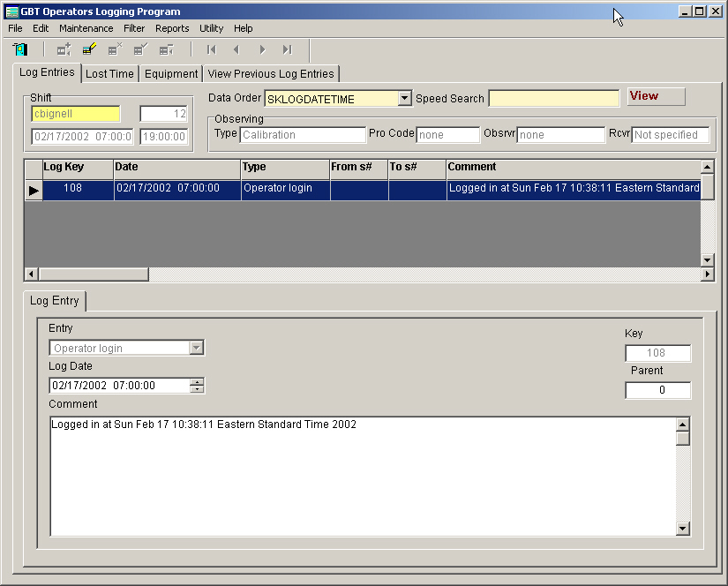
Task: Click grid horizontal scrollbar left arrow
Action: (x=31, y=274)
